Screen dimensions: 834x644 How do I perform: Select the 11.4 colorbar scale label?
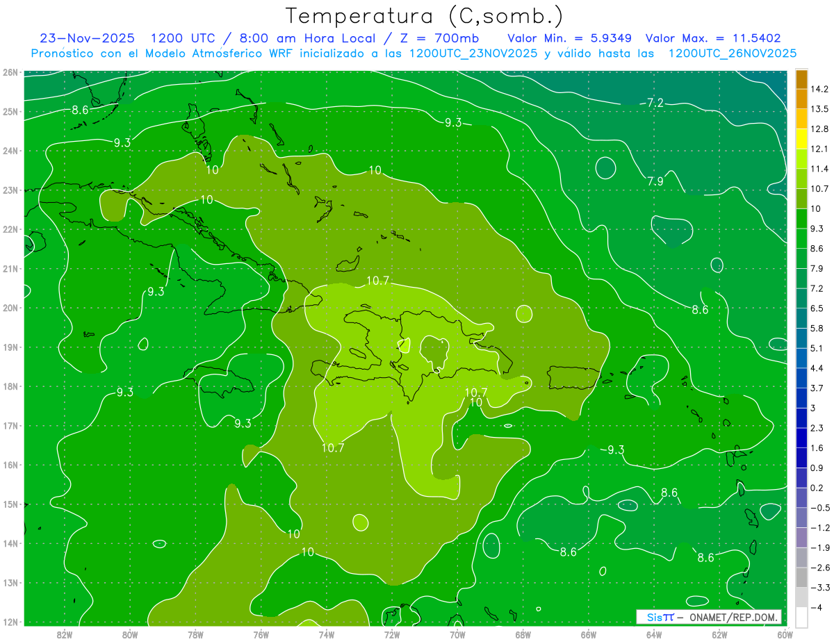(x=820, y=169)
